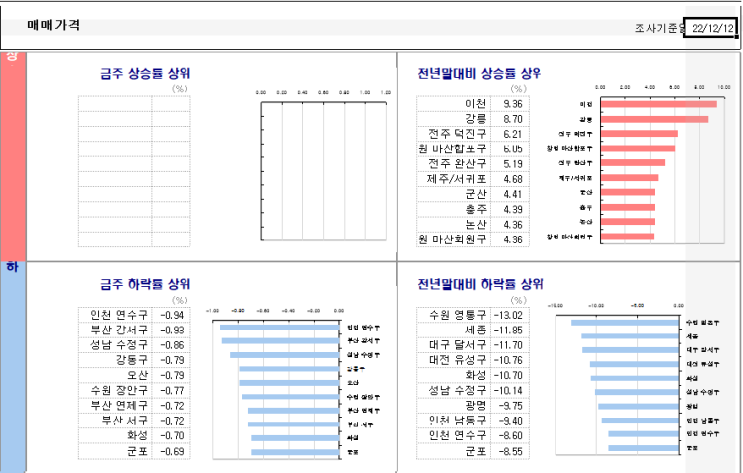Screen dimensions: 743x473
Task: Select the value cell -9.75
Action: click(510, 406)
